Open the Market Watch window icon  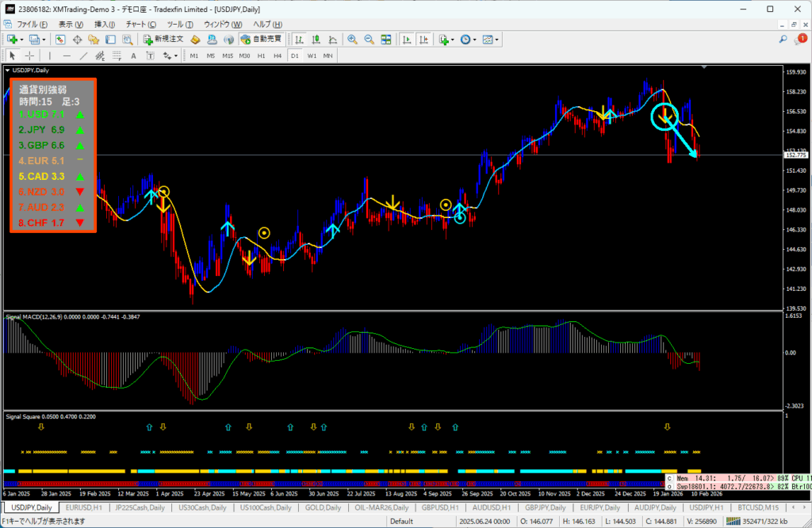tap(60, 40)
